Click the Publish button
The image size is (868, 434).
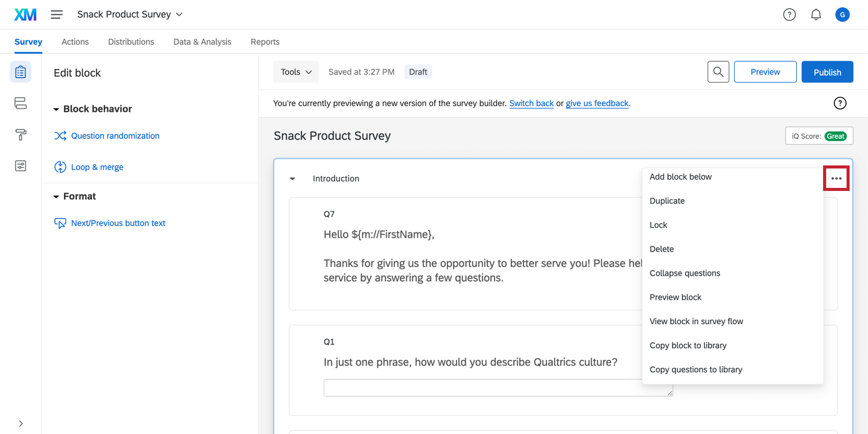(x=827, y=72)
